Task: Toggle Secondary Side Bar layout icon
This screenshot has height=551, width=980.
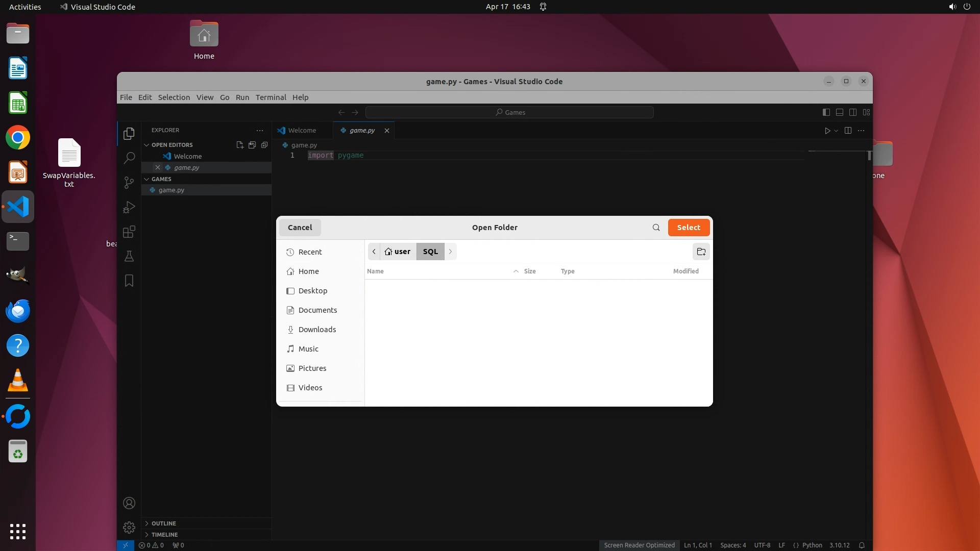Action: click(x=853, y=112)
